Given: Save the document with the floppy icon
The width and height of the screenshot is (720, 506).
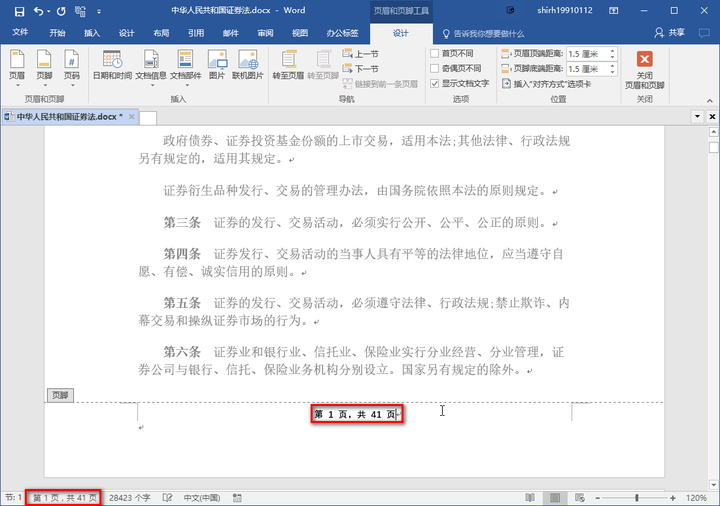Looking at the screenshot, I should coord(19,11).
